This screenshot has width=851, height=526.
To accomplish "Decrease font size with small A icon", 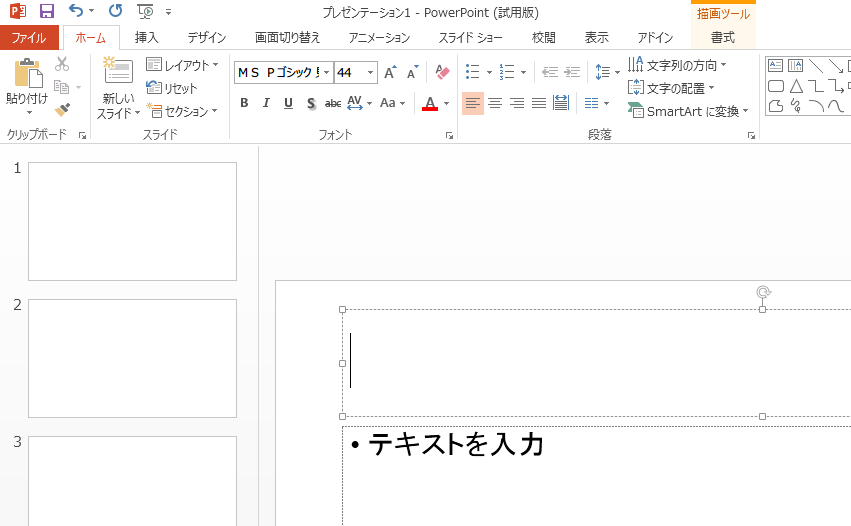I will 412,72.
